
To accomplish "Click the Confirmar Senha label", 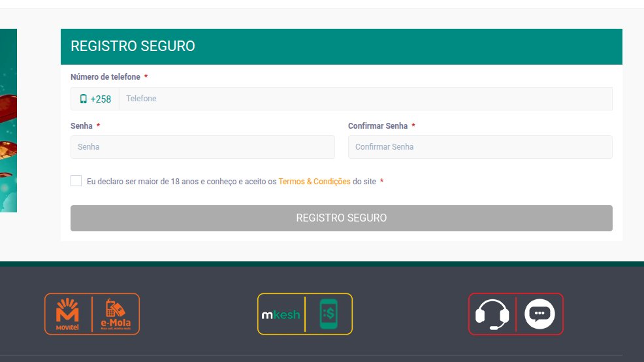I will point(378,125).
